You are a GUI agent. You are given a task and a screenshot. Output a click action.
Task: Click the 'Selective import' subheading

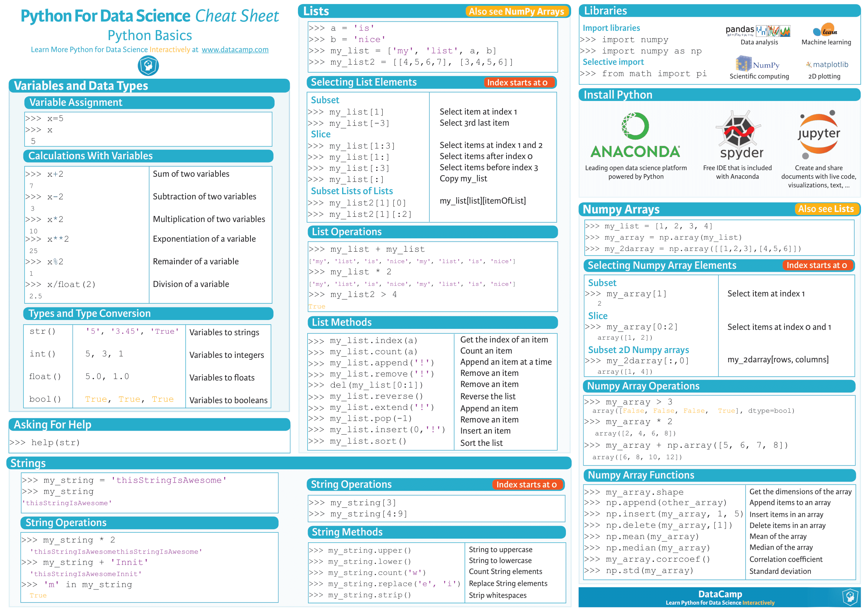[613, 62]
